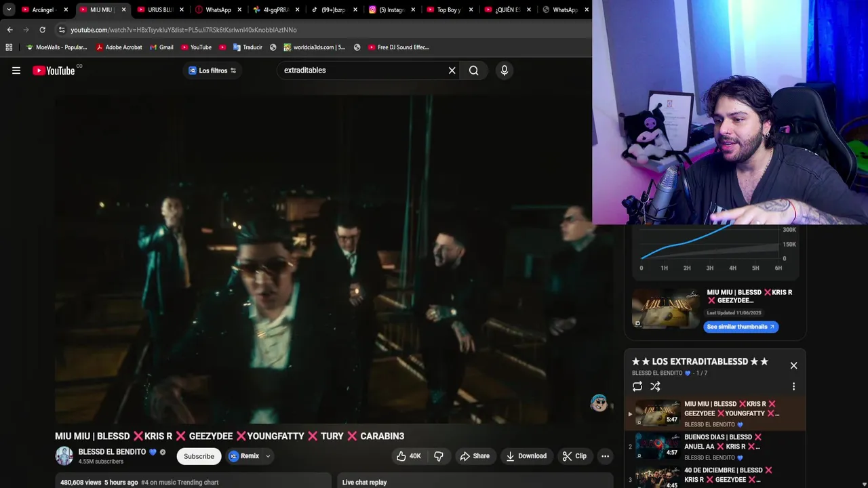Image resolution: width=868 pixels, height=488 pixels.
Task: Start voice search with microphone
Action: (x=504, y=70)
